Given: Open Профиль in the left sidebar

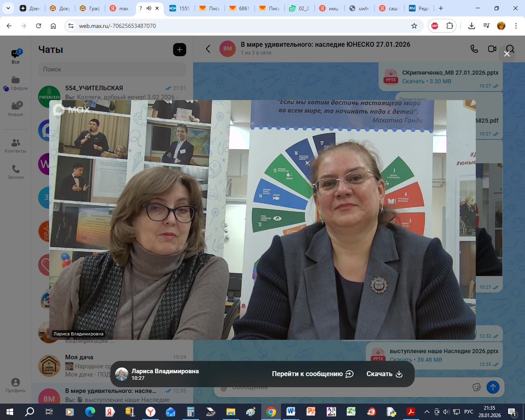Looking at the screenshot, I should 16,385.
